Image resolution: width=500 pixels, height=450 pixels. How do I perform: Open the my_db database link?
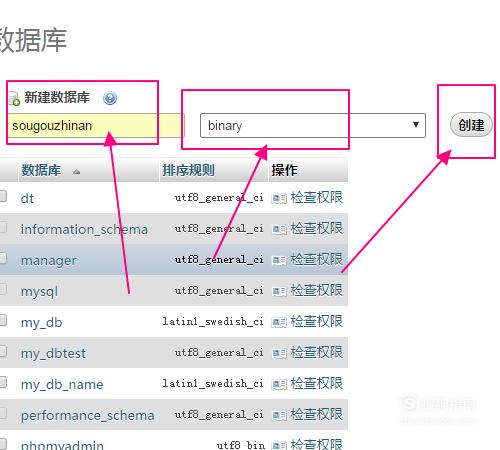41,323
